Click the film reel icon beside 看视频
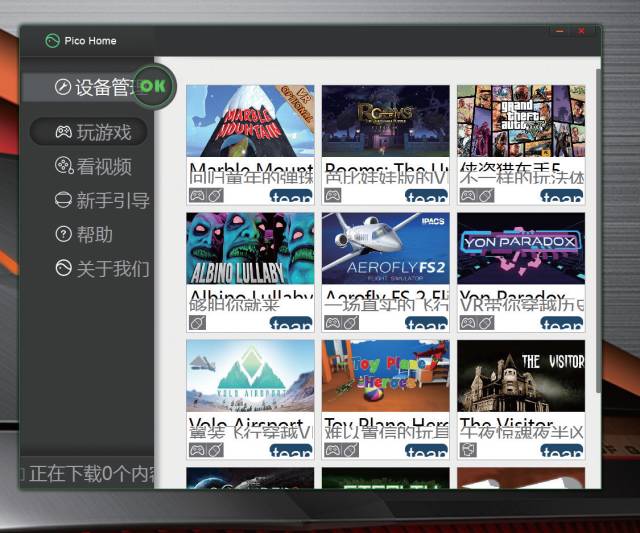 [x=63, y=165]
